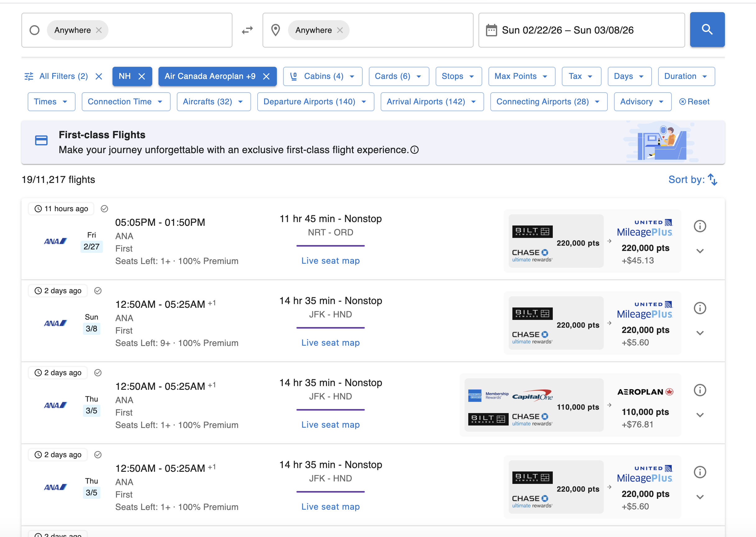Remove the Air Canada Aeroplan +9 filter
The height and width of the screenshot is (537, 756).
click(266, 76)
